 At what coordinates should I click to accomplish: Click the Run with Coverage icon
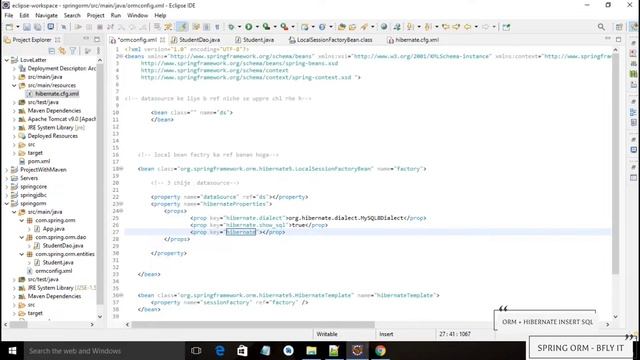[x=266, y=27]
